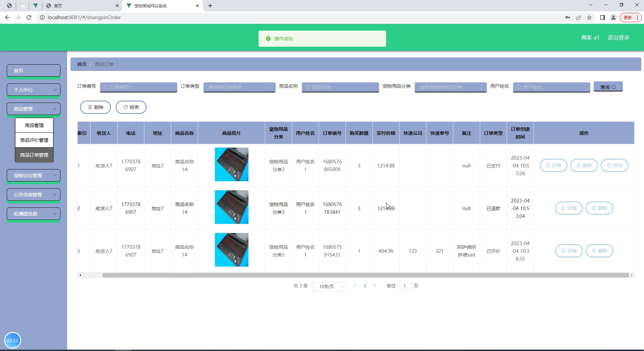
Task: Open 详情 for order 1680576783841
Action: click(x=569, y=208)
